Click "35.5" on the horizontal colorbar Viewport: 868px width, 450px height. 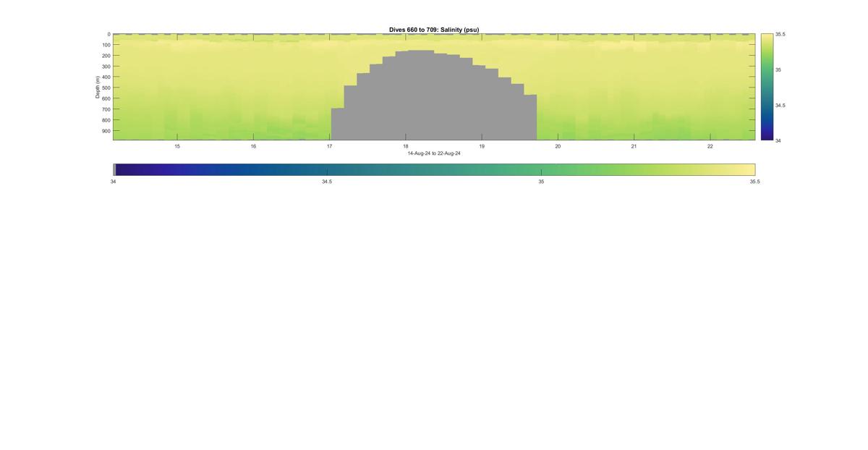coord(755,182)
